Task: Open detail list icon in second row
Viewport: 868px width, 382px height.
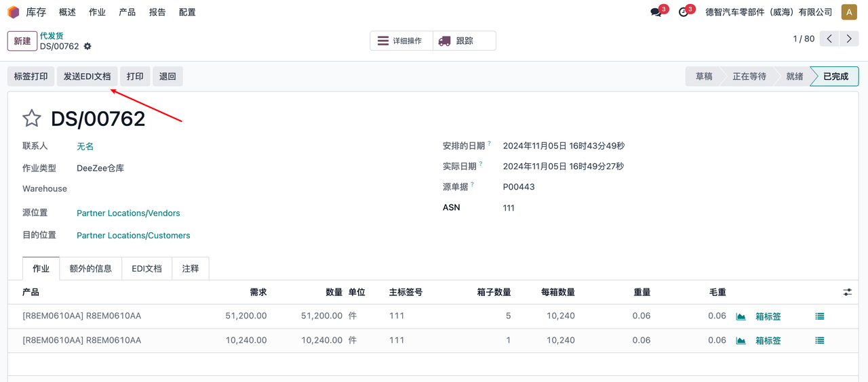Action: tap(820, 341)
